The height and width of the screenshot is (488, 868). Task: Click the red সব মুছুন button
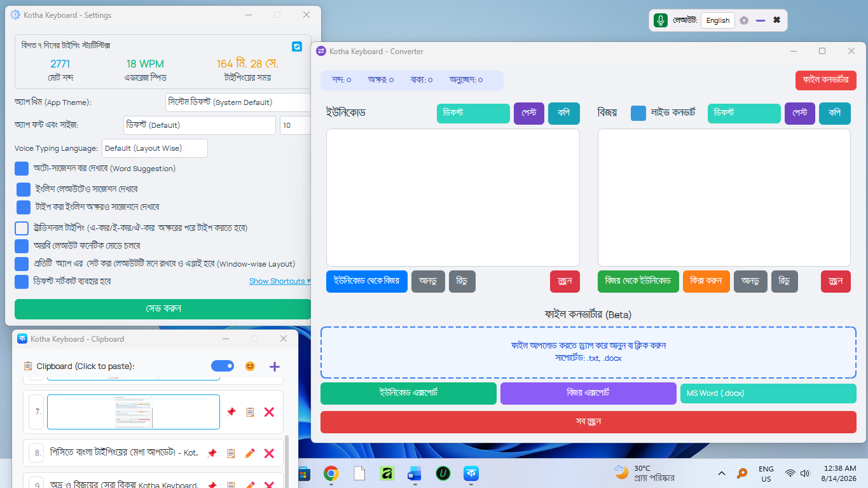click(x=588, y=422)
